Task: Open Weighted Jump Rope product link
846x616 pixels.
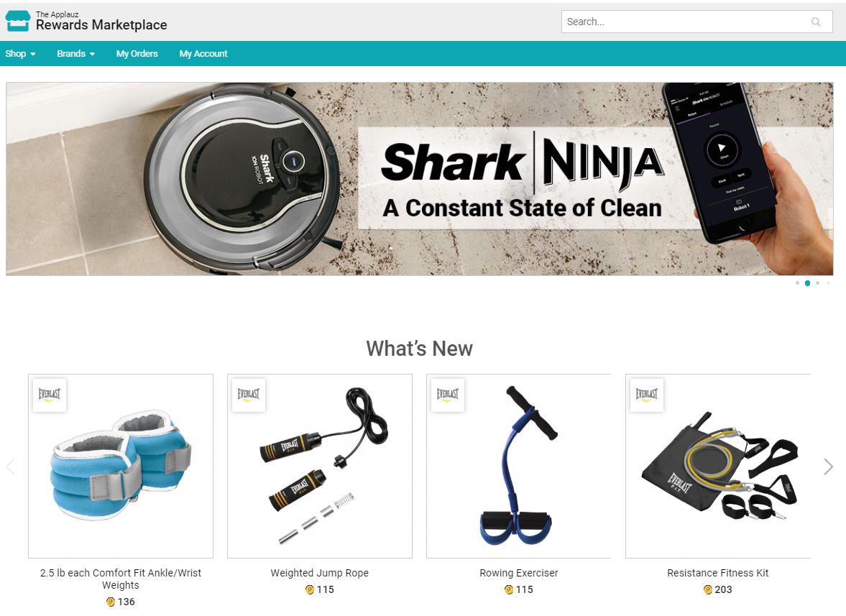Action: pos(319,573)
